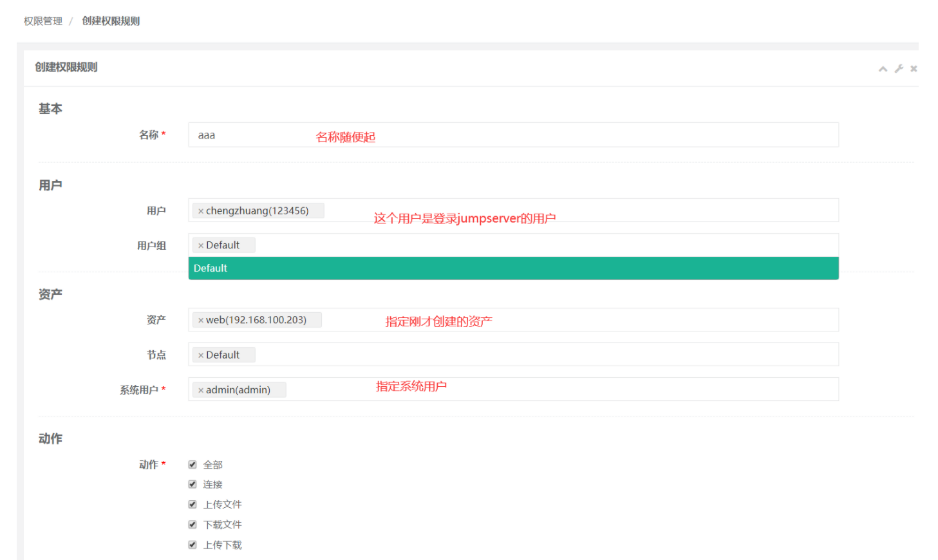Select Default option in user group dropdown

pyautogui.click(x=513, y=268)
